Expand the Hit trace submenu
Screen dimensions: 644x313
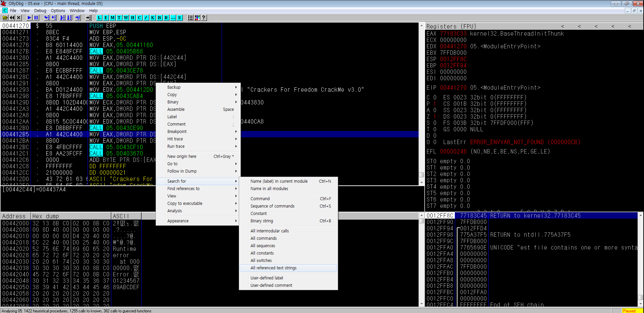click(x=198, y=139)
